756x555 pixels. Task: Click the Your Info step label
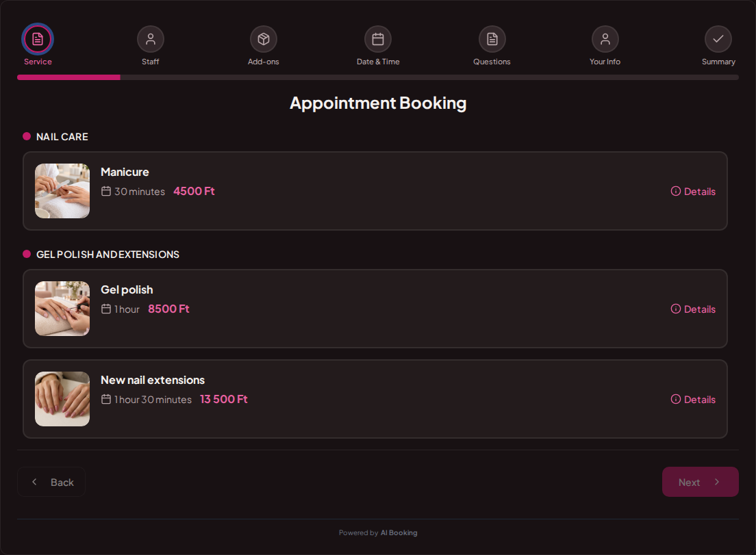(605, 62)
